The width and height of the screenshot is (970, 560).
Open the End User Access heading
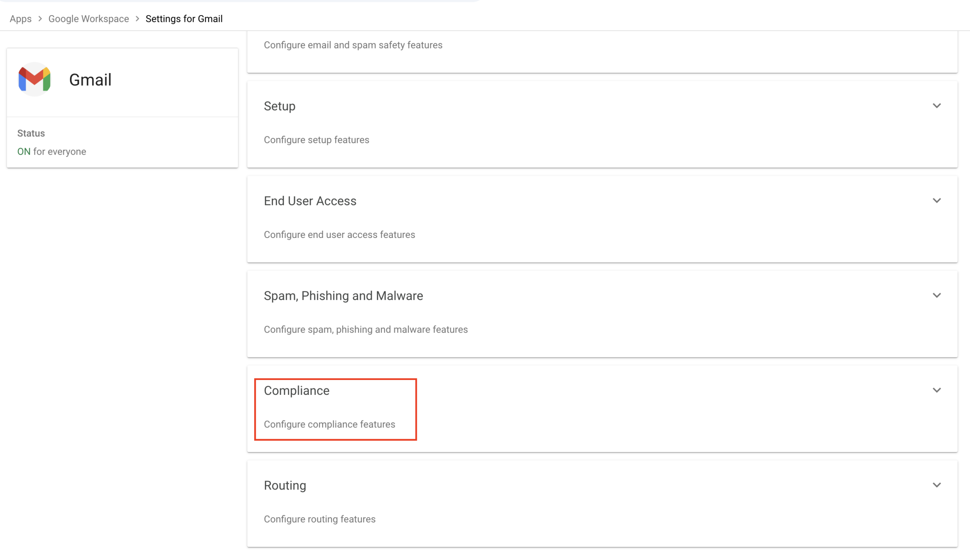pos(310,201)
